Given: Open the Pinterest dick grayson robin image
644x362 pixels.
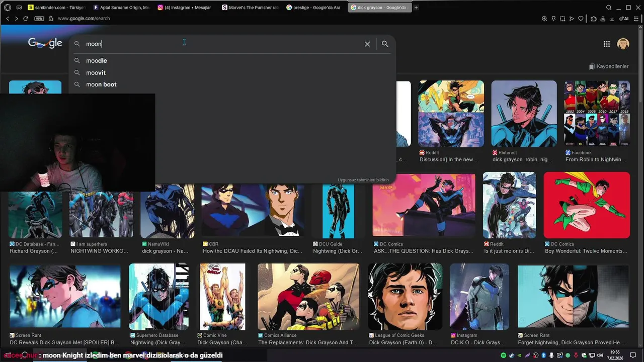Looking at the screenshot, I should (x=524, y=114).
